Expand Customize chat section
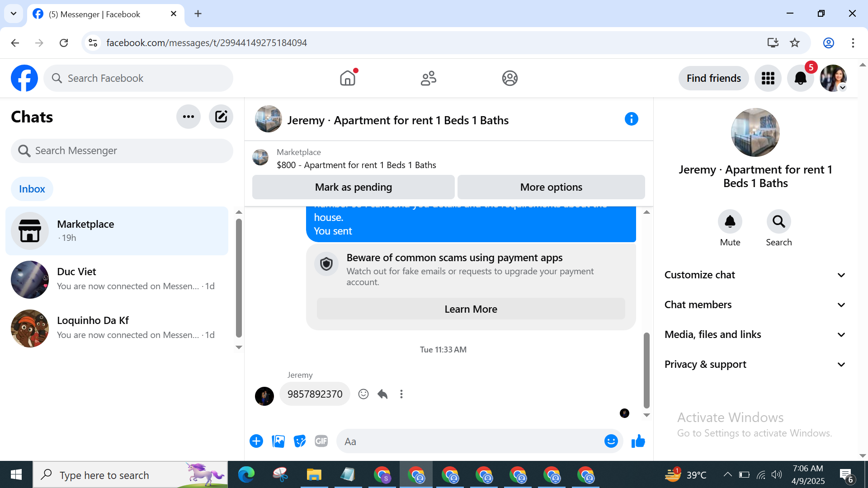 [755, 275]
